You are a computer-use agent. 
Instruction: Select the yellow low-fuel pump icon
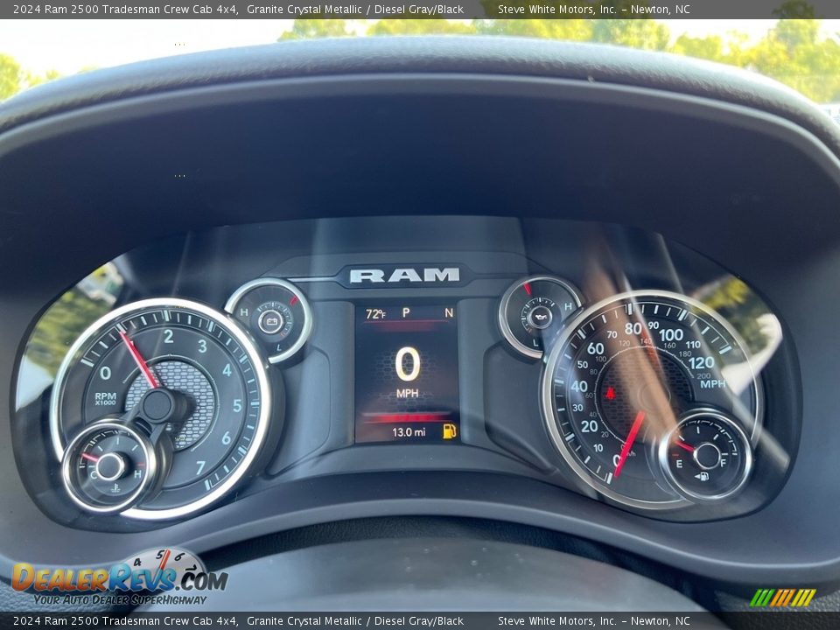450,431
